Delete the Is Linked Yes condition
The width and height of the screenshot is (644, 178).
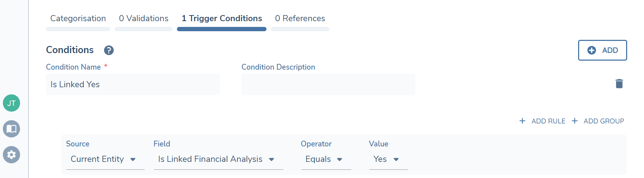pyautogui.click(x=619, y=84)
